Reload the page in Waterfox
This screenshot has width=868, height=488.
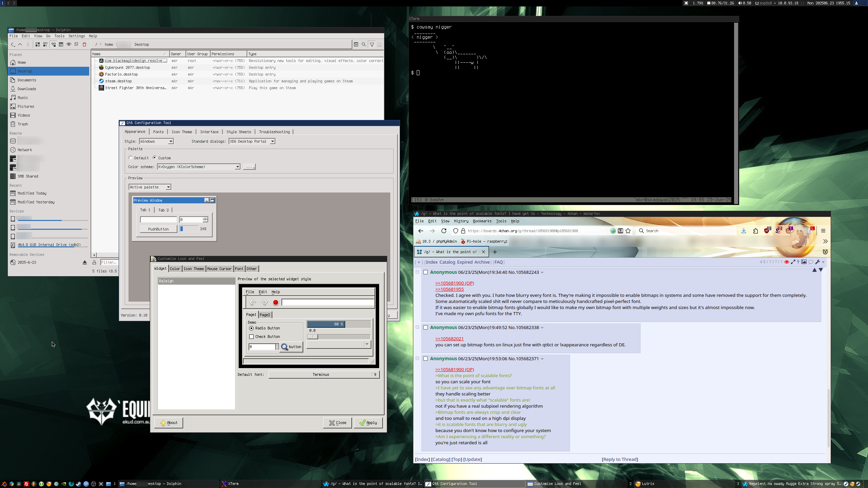pyautogui.click(x=444, y=231)
